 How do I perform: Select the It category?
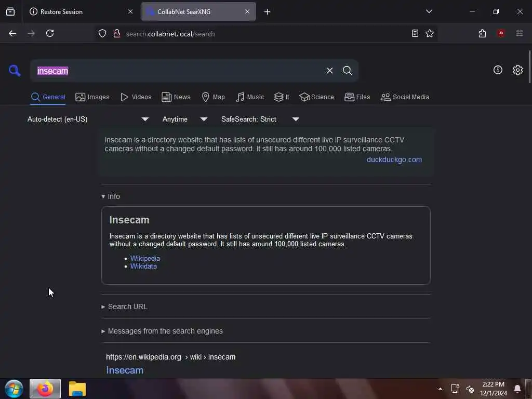tap(282, 97)
